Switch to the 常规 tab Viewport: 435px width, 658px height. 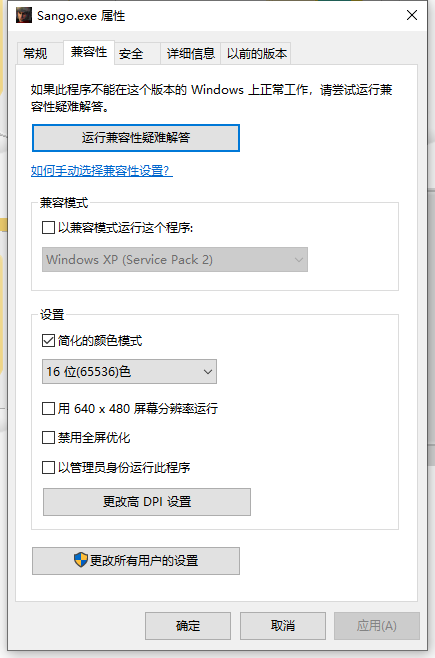pyautogui.click(x=35, y=54)
